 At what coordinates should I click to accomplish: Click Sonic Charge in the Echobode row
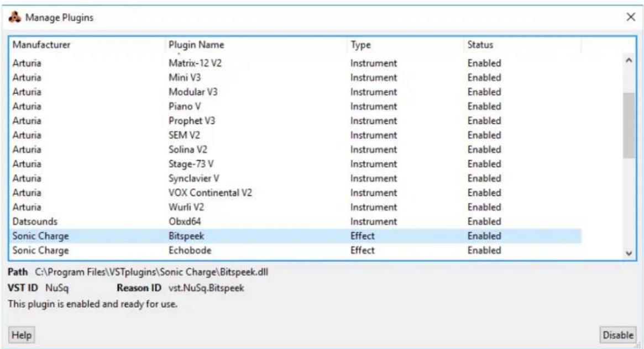click(41, 250)
